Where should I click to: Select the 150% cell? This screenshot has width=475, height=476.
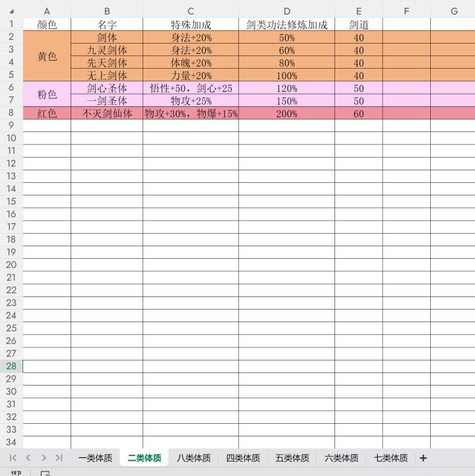click(x=286, y=100)
